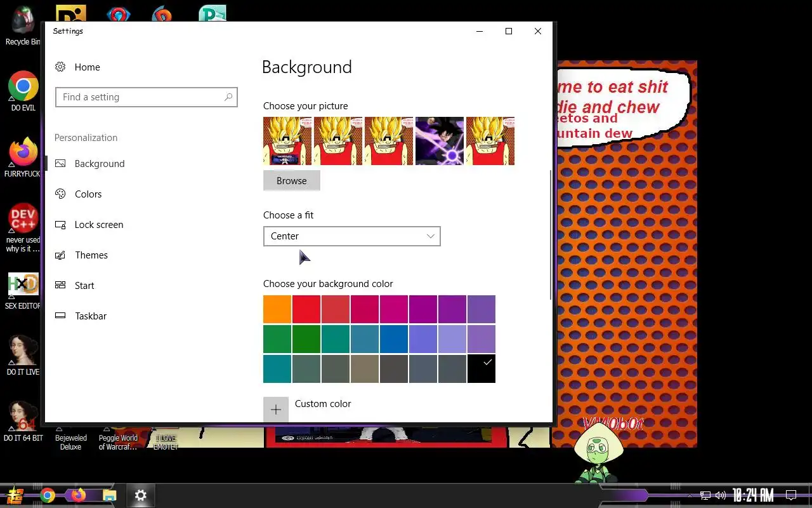This screenshot has height=508, width=812.
Task: Select the Firefox desktop shortcut icon
Action: [x=23, y=157]
